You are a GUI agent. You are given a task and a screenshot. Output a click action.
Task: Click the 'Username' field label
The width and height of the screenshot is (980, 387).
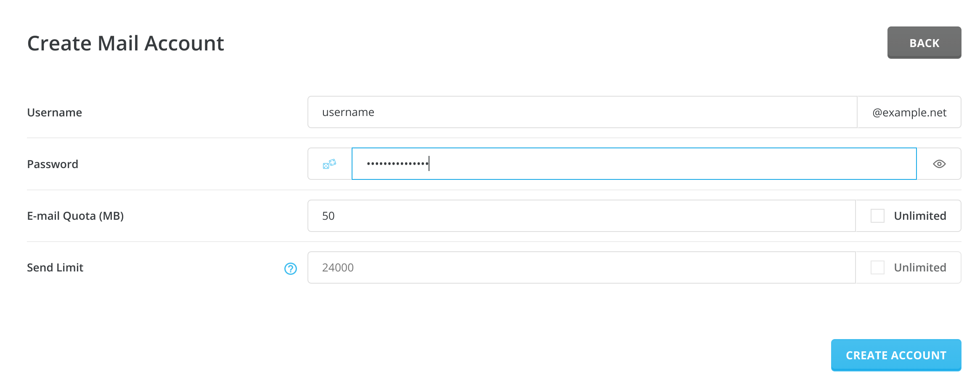point(55,113)
